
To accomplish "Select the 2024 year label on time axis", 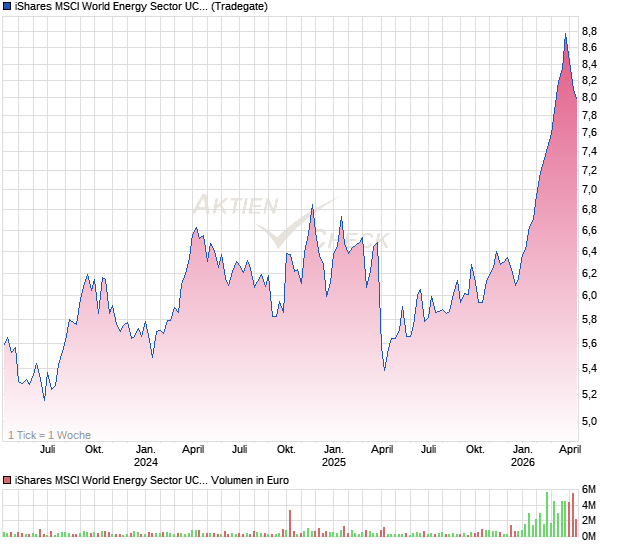I will (146, 463).
